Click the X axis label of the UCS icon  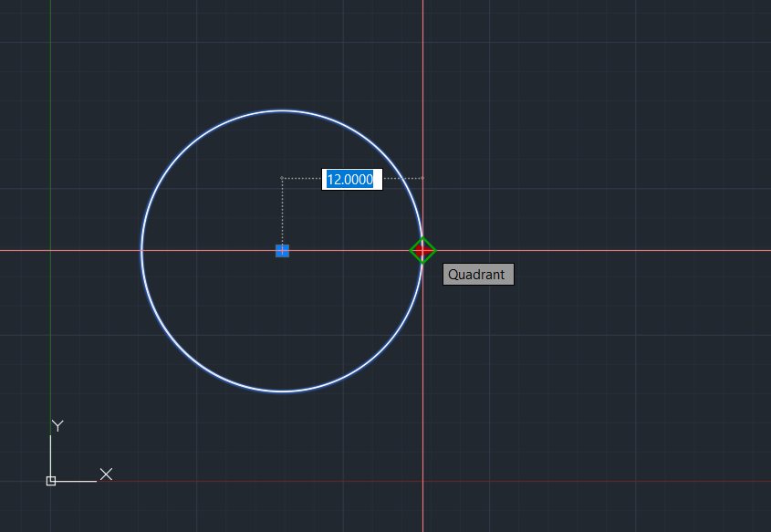tap(106, 475)
